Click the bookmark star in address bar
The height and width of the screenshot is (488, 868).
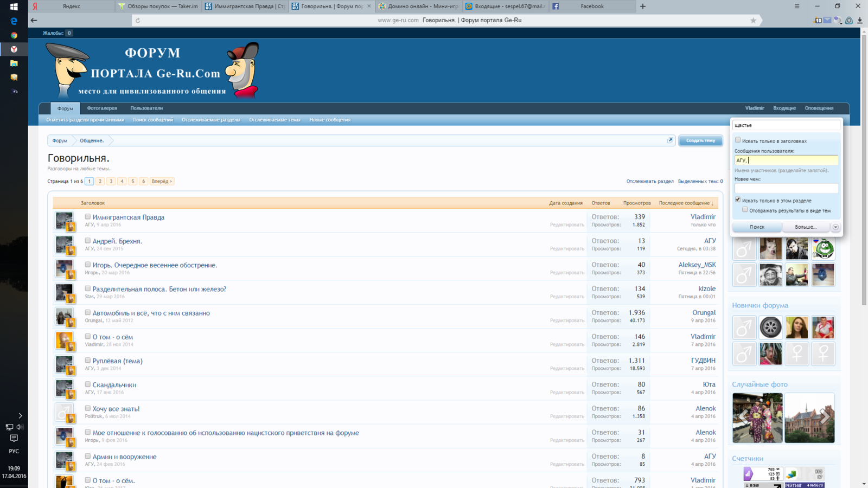click(753, 21)
